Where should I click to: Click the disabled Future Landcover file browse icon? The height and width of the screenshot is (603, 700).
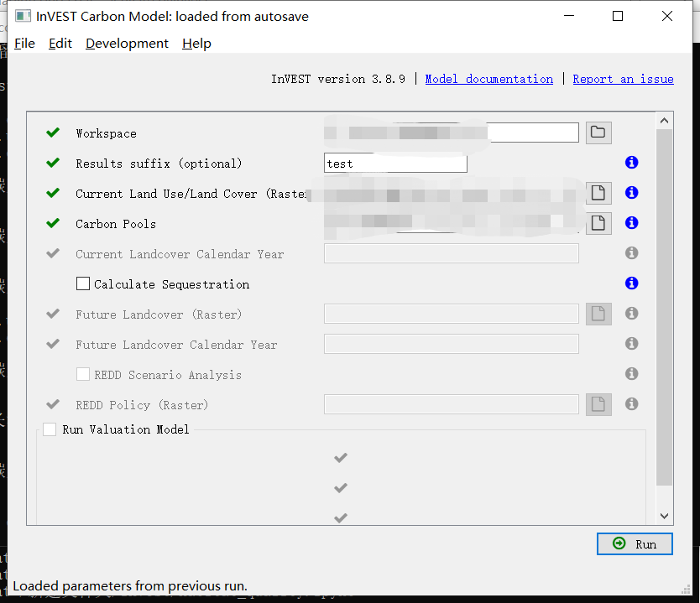[598, 314]
